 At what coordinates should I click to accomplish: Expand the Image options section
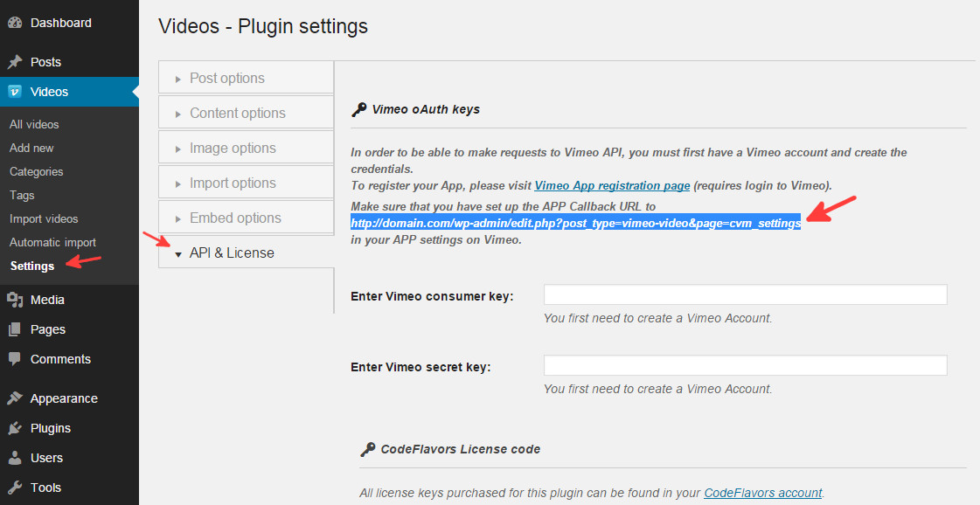tap(247, 149)
